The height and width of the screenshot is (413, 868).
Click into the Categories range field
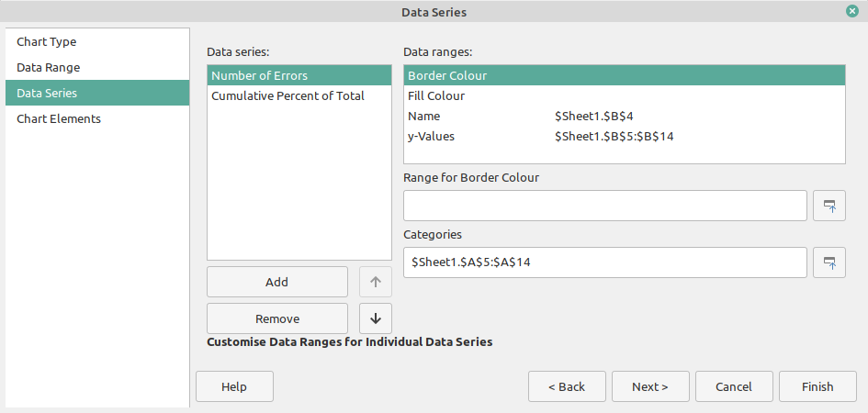tap(604, 262)
